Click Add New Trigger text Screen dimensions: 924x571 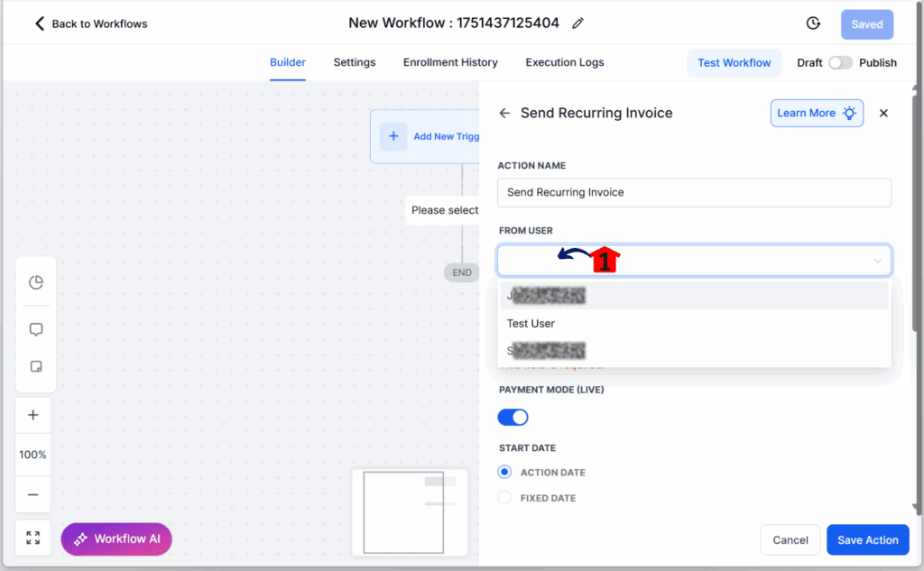(446, 137)
